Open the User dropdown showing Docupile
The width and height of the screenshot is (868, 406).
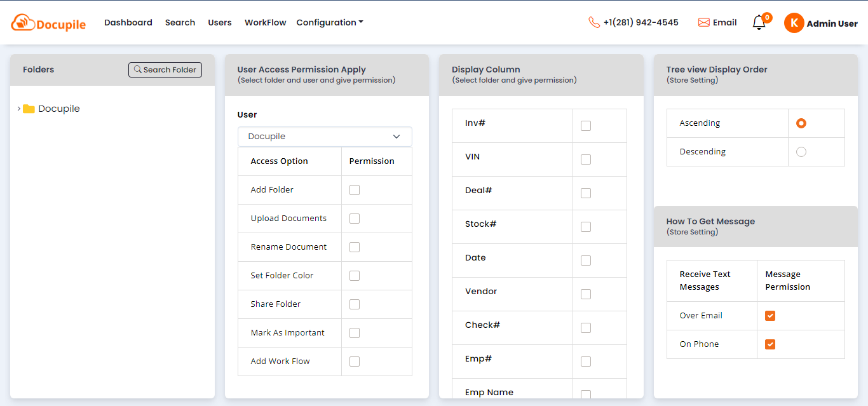click(x=325, y=137)
